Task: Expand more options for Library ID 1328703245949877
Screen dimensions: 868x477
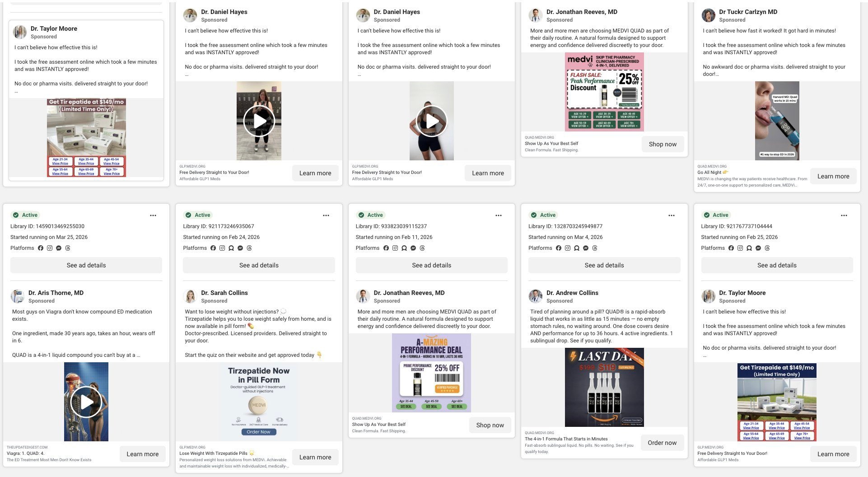Action: tap(671, 215)
